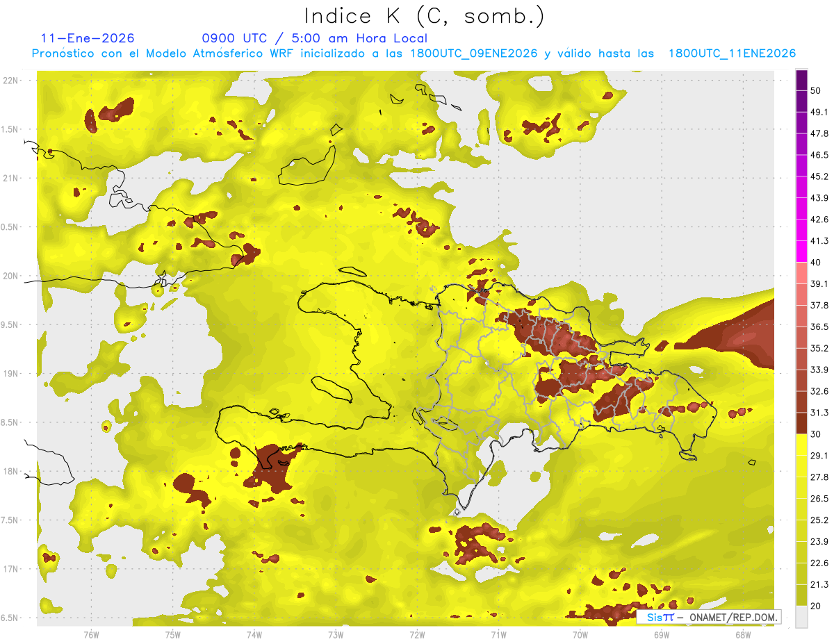The height and width of the screenshot is (644, 834).
Task: Click the '25.2' color scale value
Action: click(x=820, y=520)
